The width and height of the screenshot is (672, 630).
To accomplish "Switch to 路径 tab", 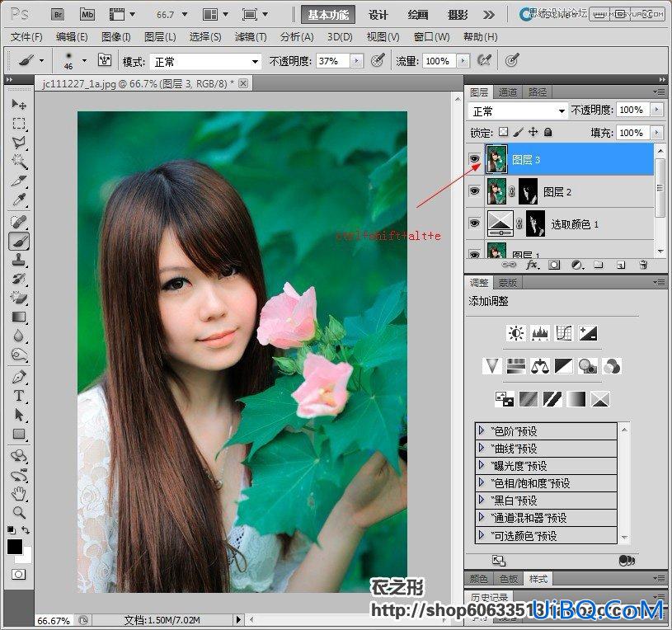I will [537, 92].
